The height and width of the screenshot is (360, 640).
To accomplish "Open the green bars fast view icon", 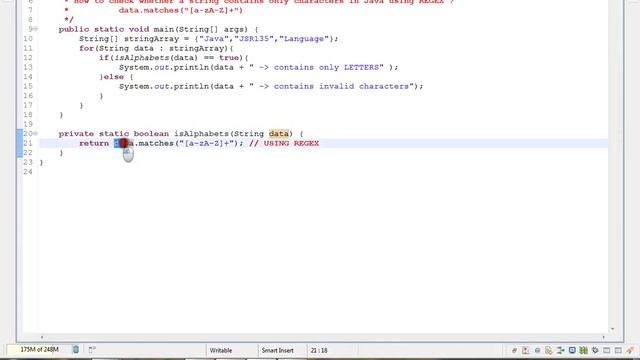I will 584,350.
